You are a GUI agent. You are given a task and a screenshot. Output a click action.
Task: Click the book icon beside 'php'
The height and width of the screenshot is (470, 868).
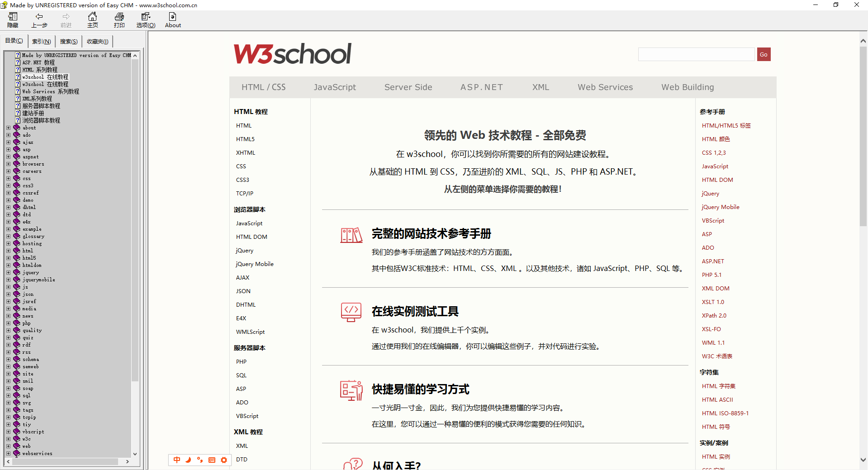[17, 323]
